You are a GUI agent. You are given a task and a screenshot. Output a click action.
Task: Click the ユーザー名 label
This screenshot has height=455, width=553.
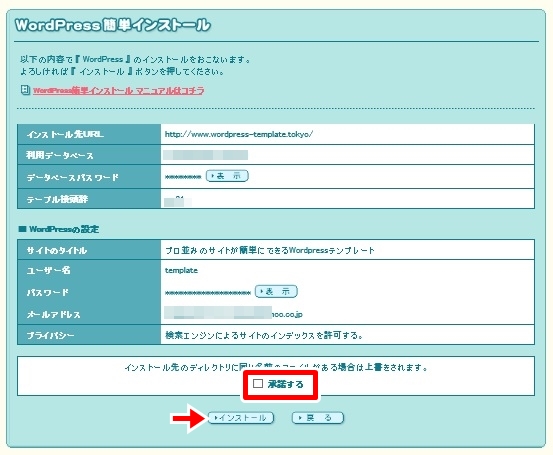tap(49, 271)
